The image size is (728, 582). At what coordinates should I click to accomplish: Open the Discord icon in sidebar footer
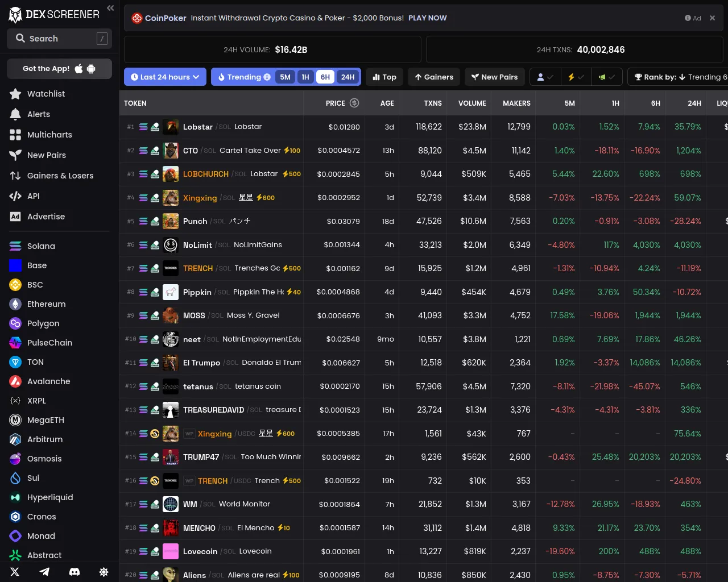[x=74, y=572]
